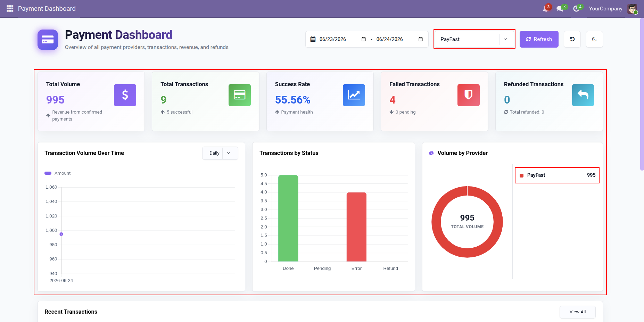
Task: Click the Total Transactions credit card icon
Action: 240,95
